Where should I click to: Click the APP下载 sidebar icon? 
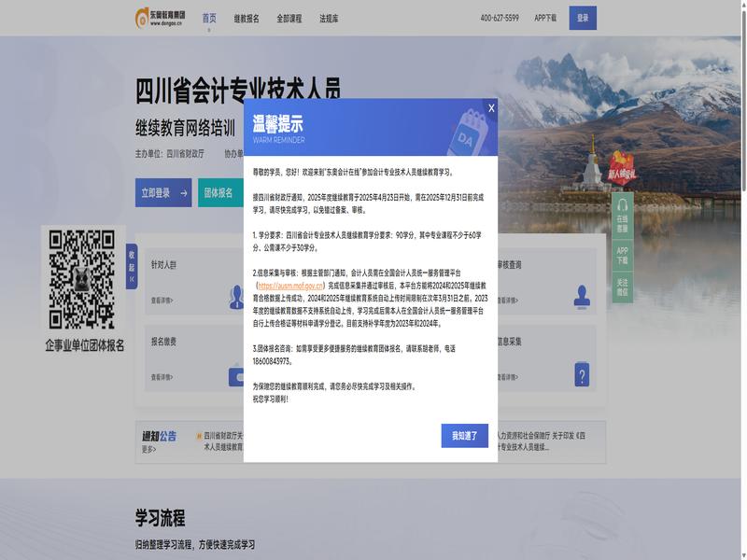(622, 254)
